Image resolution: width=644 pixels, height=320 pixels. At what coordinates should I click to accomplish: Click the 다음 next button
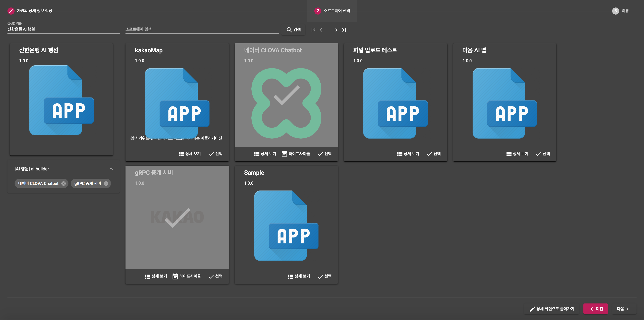click(x=623, y=309)
